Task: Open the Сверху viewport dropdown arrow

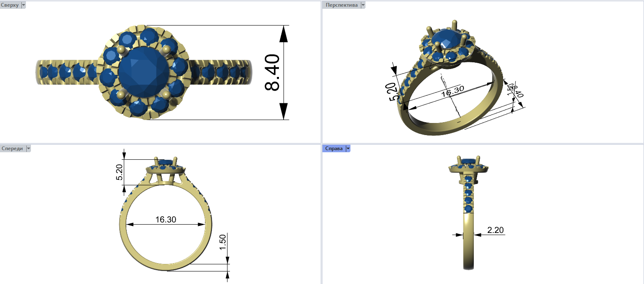Action: tap(23, 5)
